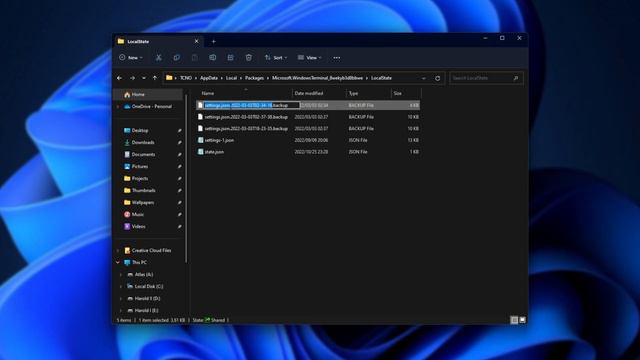Select settings.json 02-37-38 backup file
Viewport: 640px width, 360px height.
[246, 117]
